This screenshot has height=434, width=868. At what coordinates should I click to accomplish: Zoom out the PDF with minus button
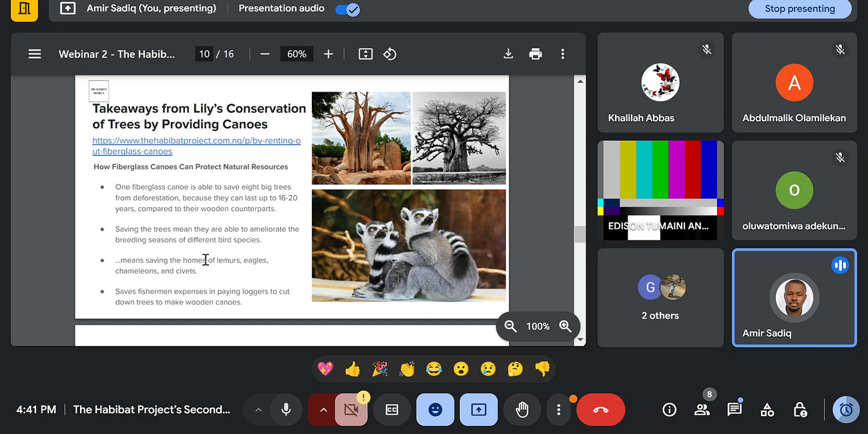click(265, 54)
